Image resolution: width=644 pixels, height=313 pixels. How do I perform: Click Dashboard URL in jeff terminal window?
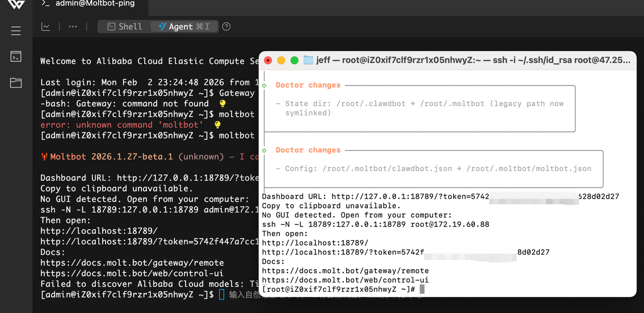point(440,196)
